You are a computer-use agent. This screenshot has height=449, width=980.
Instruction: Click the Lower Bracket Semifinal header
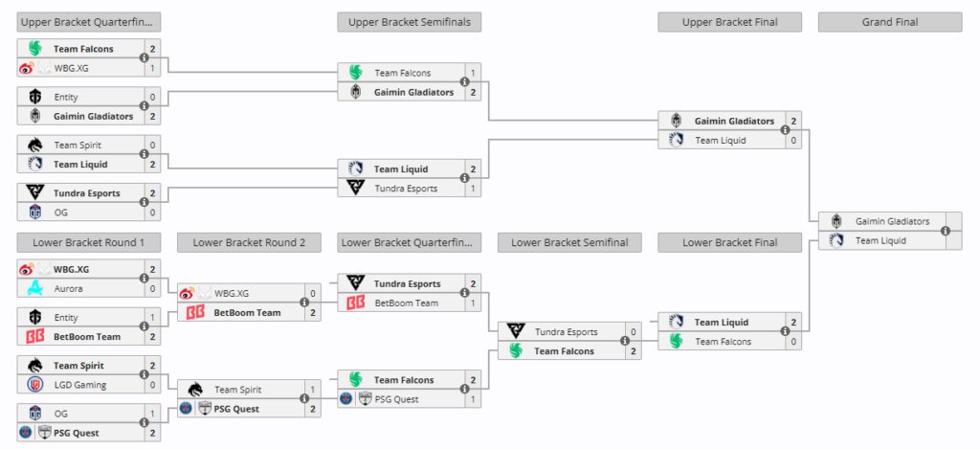[x=569, y=242]
